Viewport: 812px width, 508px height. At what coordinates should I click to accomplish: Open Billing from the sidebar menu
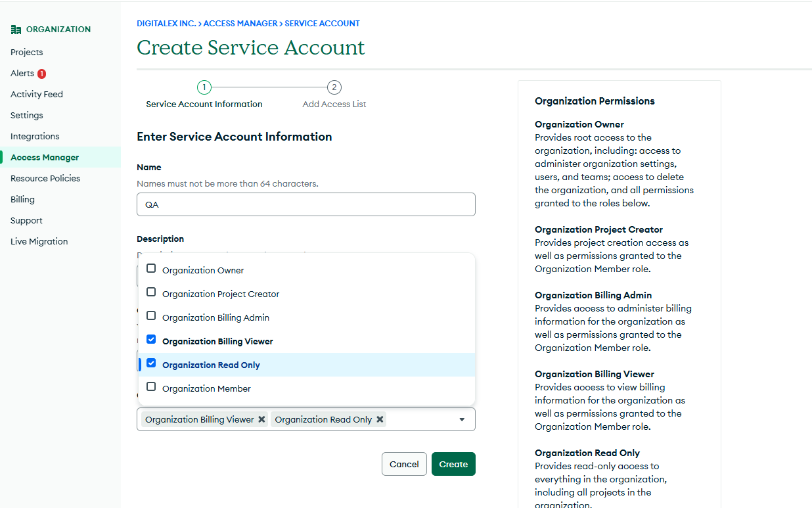point(22,200)
